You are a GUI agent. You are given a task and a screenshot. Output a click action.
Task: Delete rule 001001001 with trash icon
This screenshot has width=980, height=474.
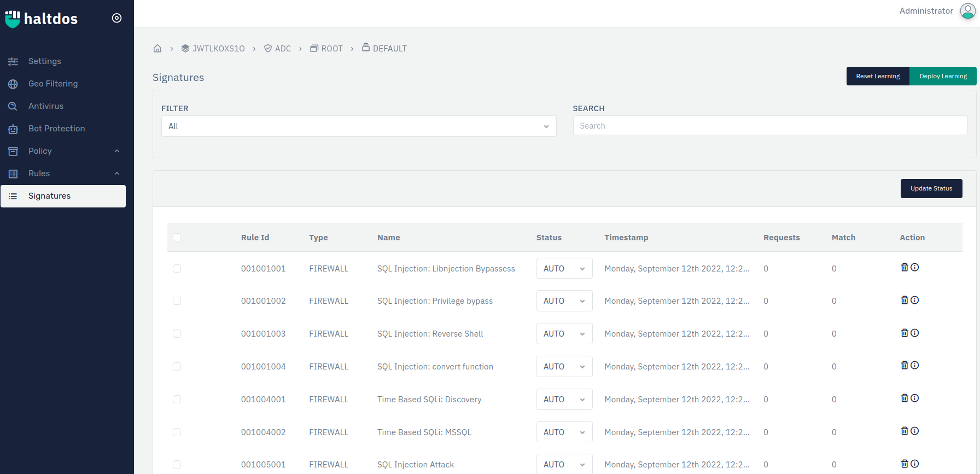point(905,267)
